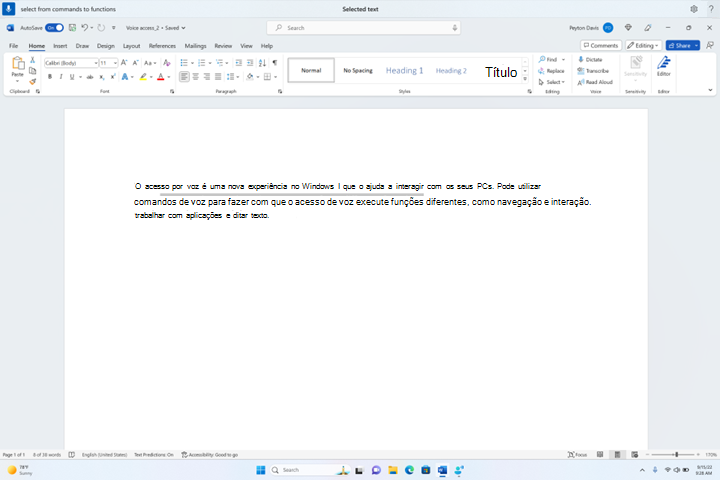Viewport: 720px width, 480px height.
Task: Apply the No Spacing style
Action: pyautogui.click(x=358, y=70)
